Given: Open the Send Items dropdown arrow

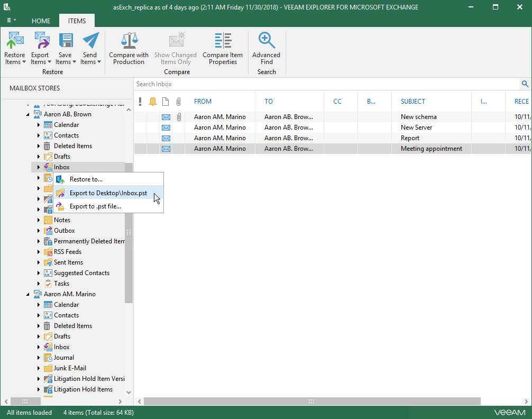Looking at the screenshot, I should click(99, 62).
